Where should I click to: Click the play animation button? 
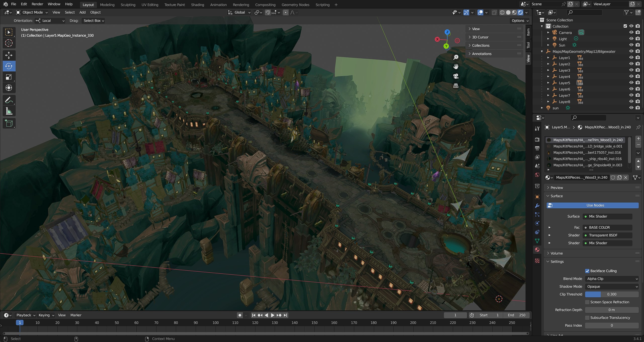(x=273, y=315)
